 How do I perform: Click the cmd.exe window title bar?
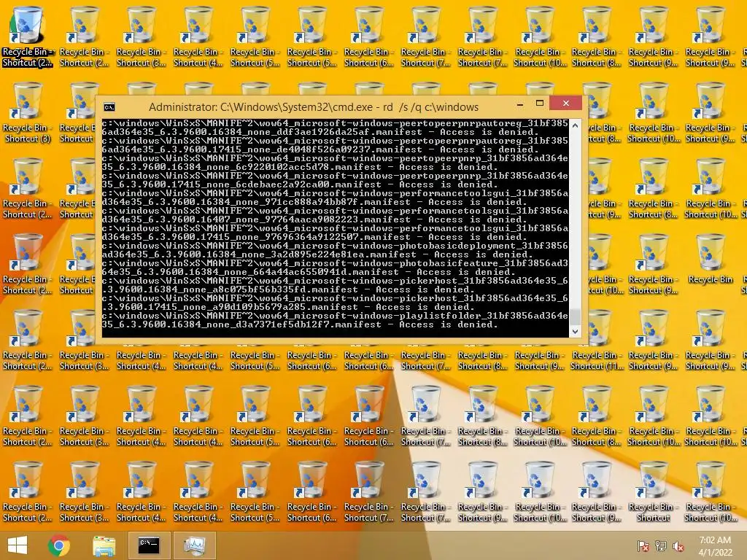pos(314,106)
